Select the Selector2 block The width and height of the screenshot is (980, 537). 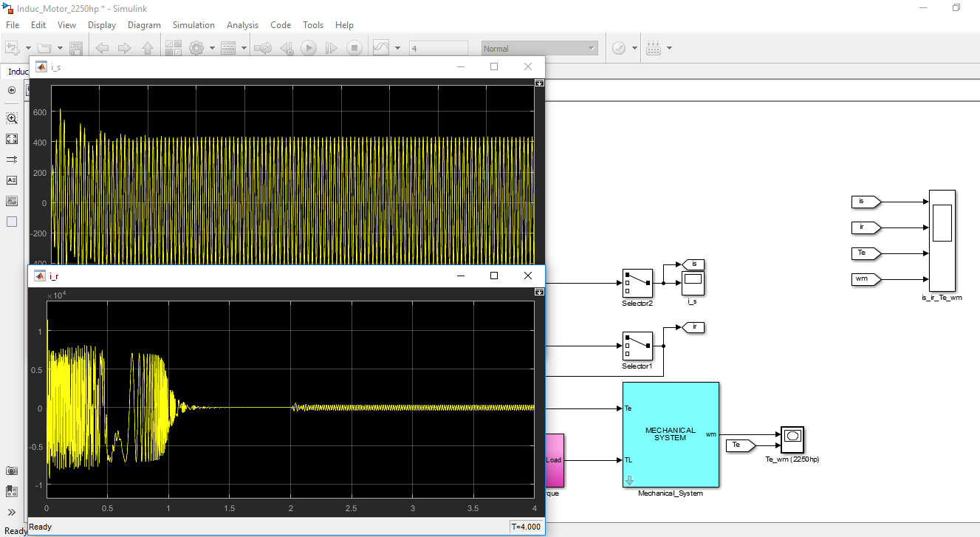click(x=637, y=283)
